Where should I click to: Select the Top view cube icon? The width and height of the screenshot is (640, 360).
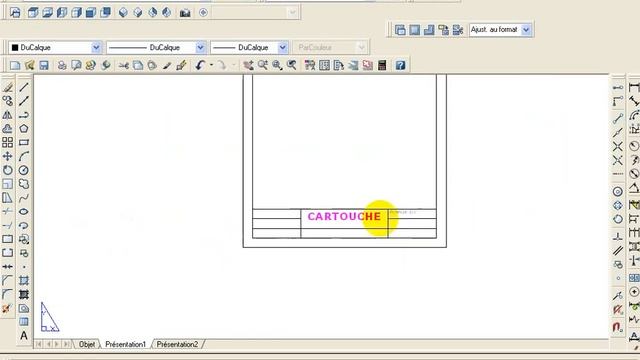point(33,13)
